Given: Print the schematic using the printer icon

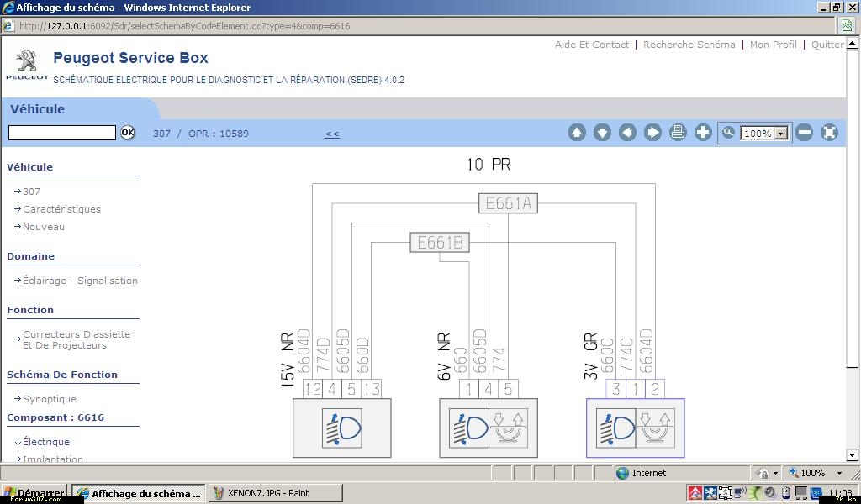Looking at the screenshot, I should (678, 132).
